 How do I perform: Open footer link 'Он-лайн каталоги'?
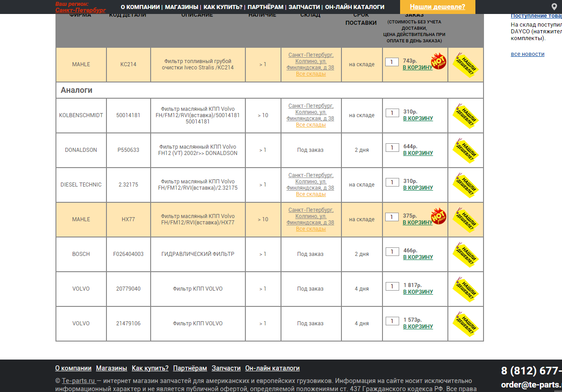pyautogui.click(x=272, y=368)
